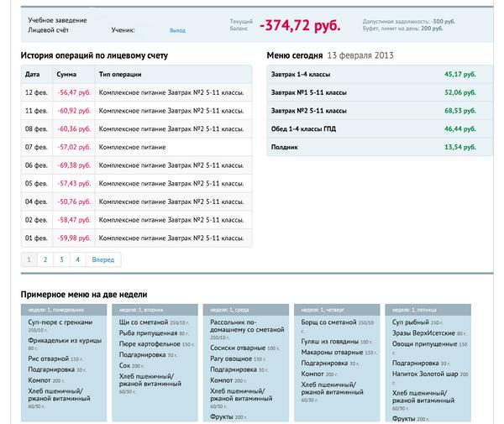Open page 3 in the pagination
504x424 pixels.
pyautogui.click(x=61, y=260)
